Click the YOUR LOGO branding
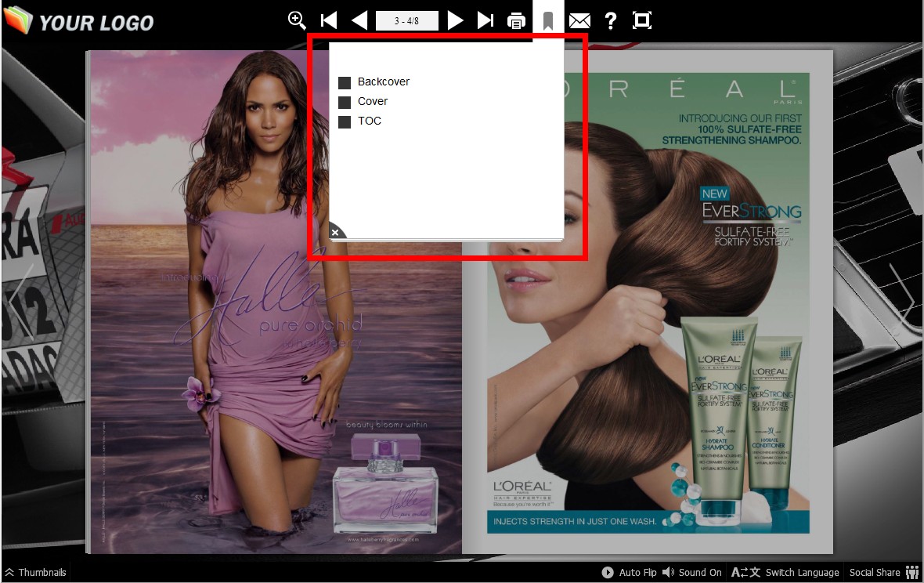The width and height of the screenshot is (924, 583). click(x=79, y=21)
